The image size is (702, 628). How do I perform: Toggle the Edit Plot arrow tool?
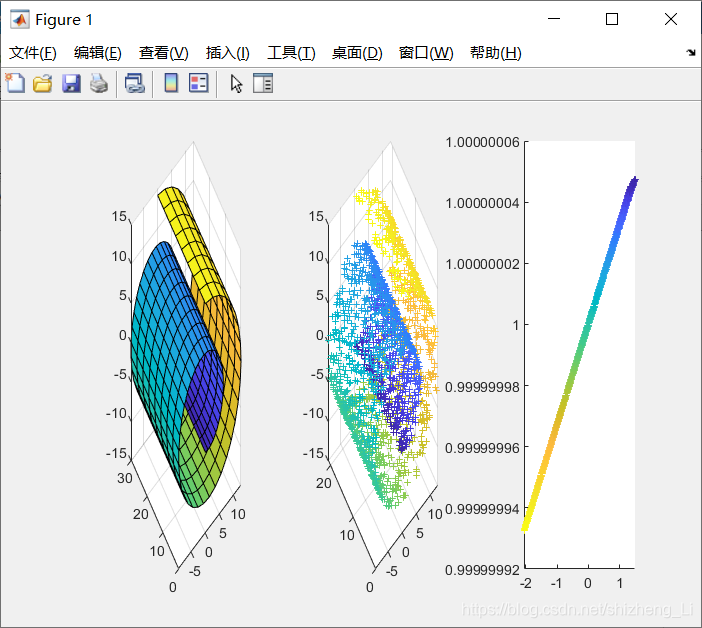click(236, 84)
